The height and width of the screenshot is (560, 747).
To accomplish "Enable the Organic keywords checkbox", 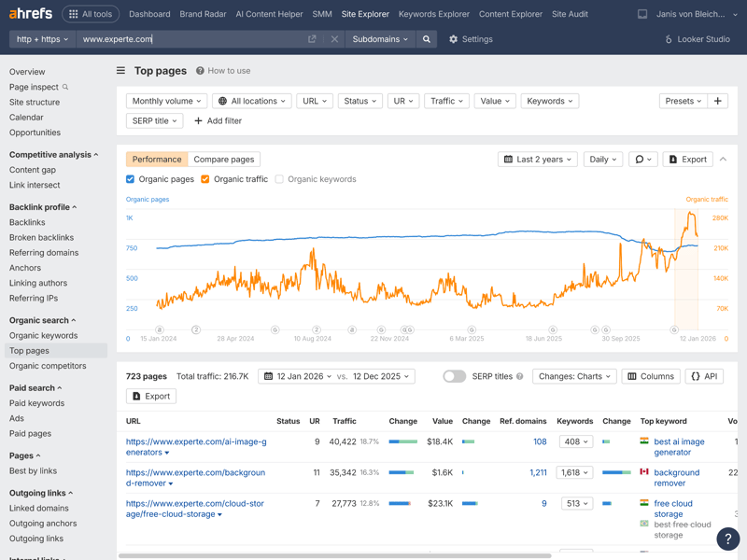I will (x=279, y=179).
